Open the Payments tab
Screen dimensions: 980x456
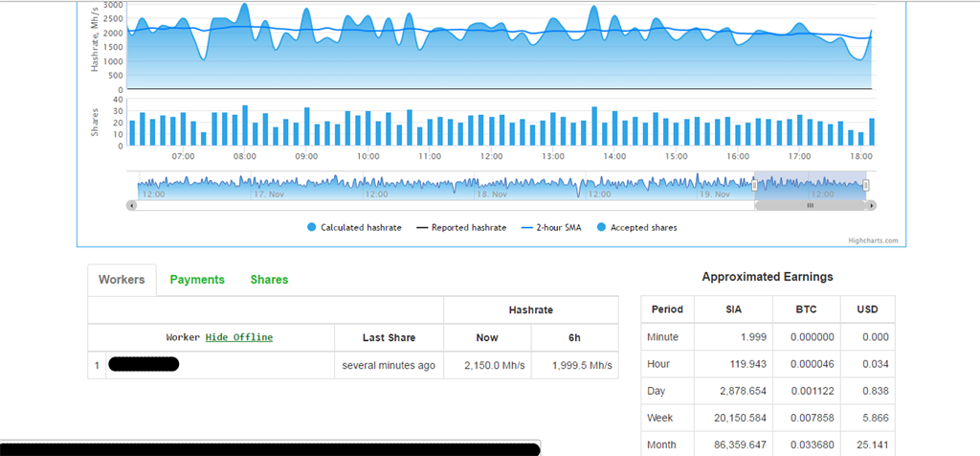click(197, 280)
